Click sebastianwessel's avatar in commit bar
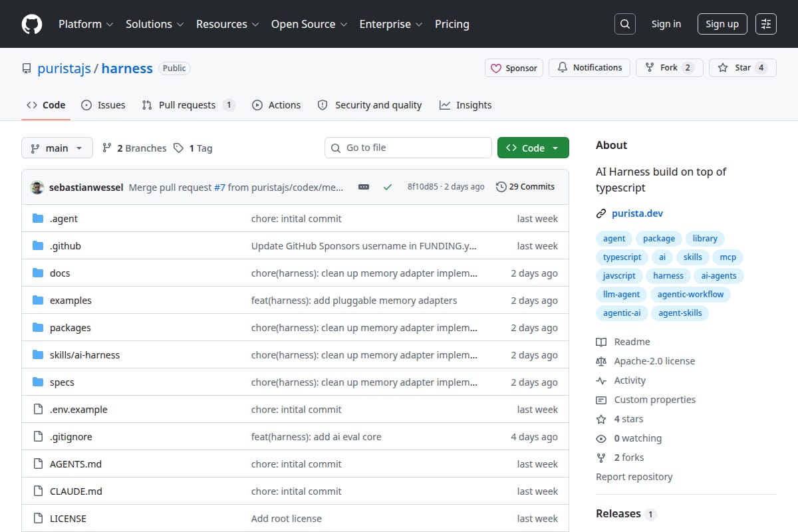This screenshot has width=798, height=532. 37,187
